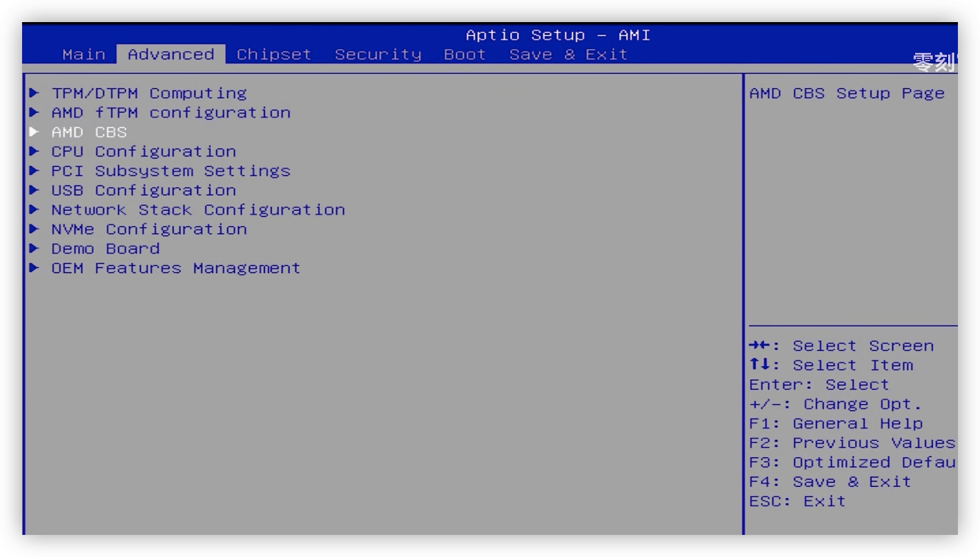Viewport: 980px width, 557px height.
Task: Switch to the Main tab
Action: click(84, 55)
